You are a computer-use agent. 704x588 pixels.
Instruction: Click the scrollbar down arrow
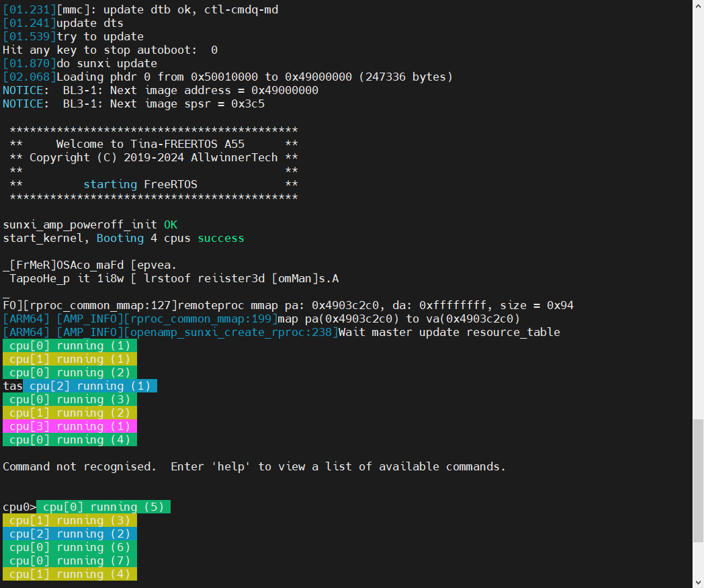pos(698,583)
